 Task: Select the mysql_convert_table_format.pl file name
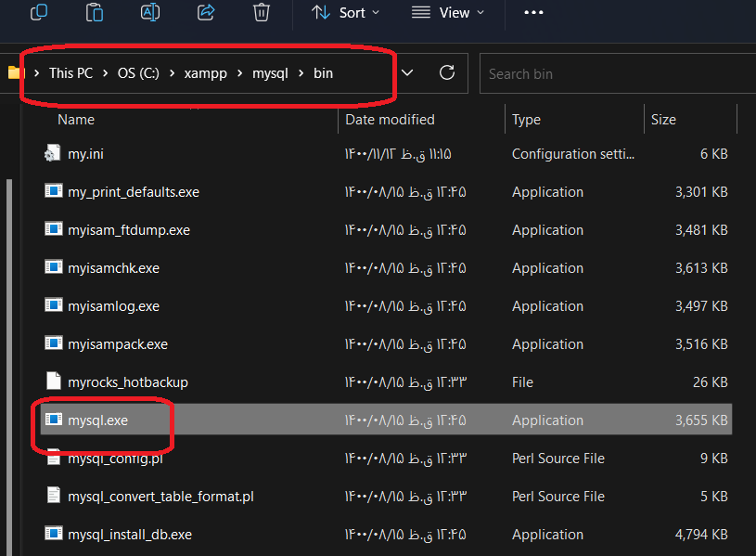point(160,497)
